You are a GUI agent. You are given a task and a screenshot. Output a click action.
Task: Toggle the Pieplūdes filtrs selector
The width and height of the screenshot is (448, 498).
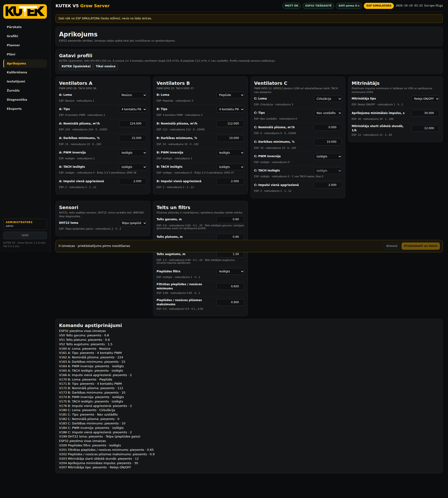[230, 271]
